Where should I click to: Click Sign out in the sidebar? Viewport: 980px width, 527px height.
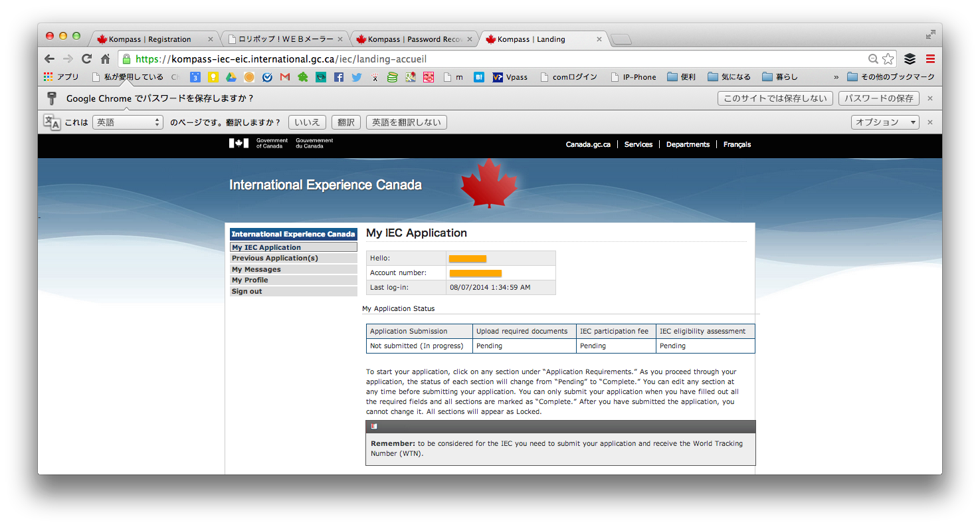[x=246, y=291]
